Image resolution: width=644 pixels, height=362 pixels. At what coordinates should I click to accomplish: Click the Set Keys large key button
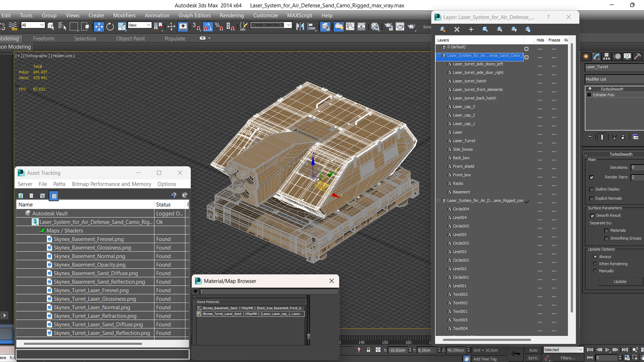516,354
